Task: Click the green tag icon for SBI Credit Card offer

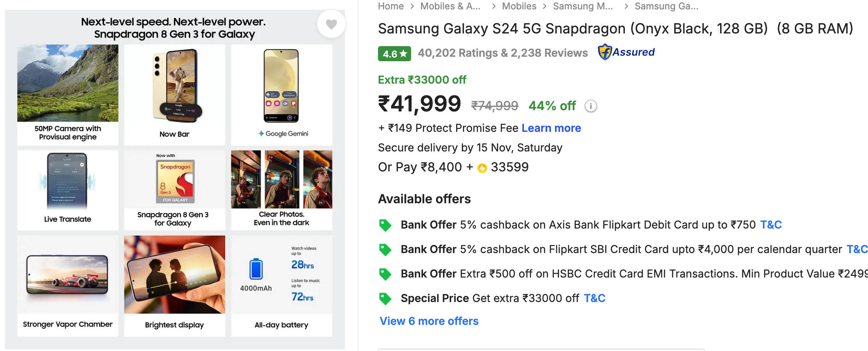Action: click(x=385, y=249)
